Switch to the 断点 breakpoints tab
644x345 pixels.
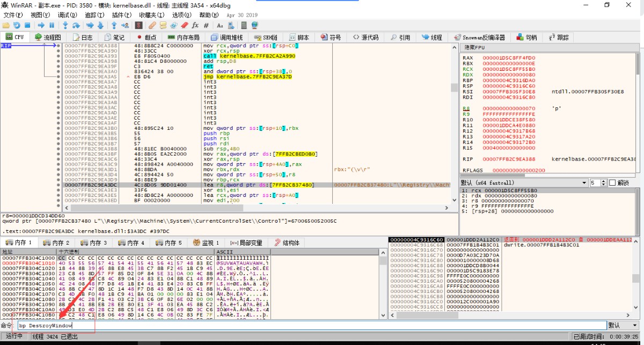pos(147,38)
